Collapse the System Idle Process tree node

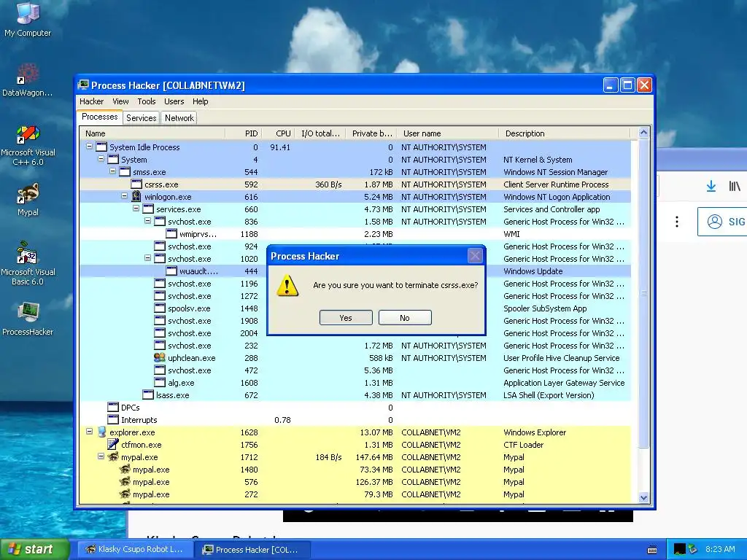[x=89, y=147]
